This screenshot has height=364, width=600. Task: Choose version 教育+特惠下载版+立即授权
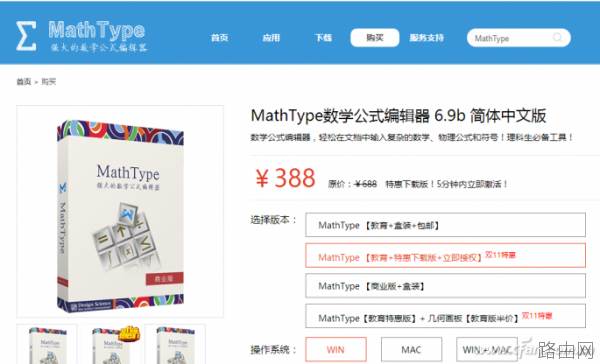click(445, 255)
